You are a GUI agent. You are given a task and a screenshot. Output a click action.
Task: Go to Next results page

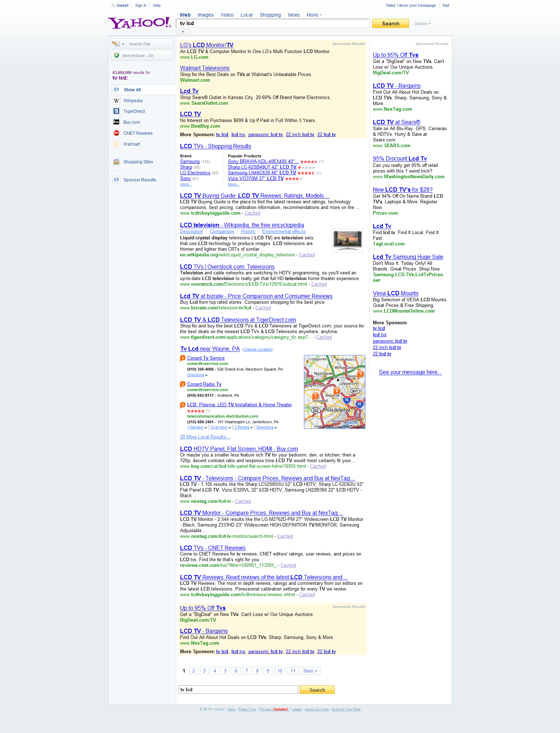pos(310,671)
